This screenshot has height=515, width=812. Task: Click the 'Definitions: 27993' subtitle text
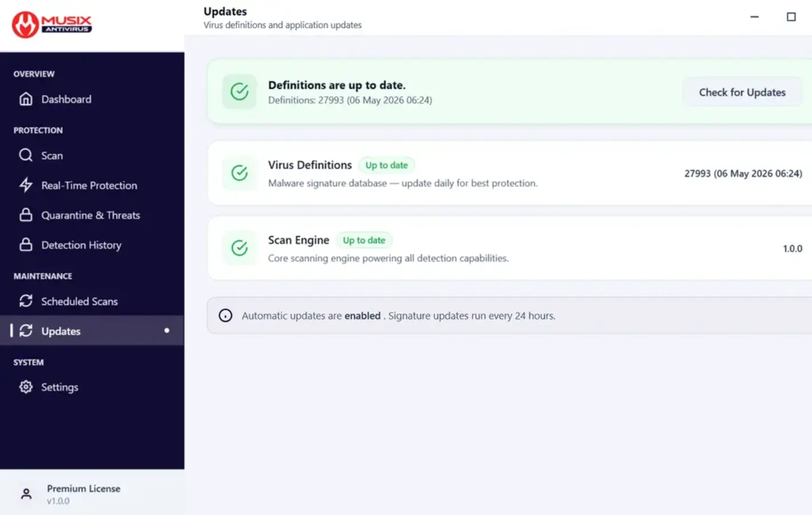[350, 100]
